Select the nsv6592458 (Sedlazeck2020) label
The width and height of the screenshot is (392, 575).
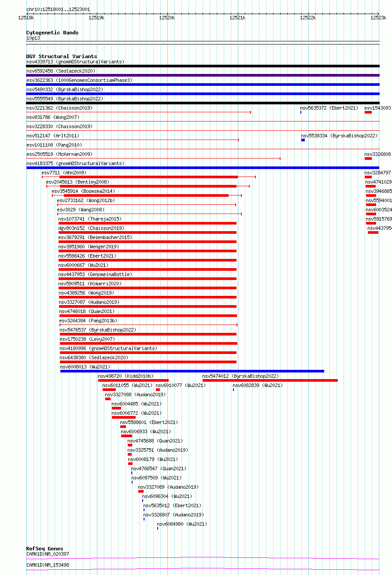point(61,71)
